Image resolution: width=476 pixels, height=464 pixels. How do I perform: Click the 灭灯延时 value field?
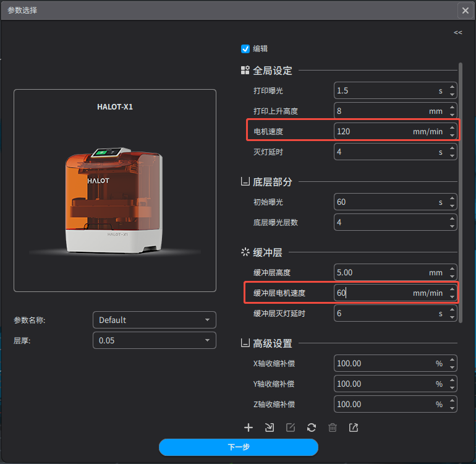point(395,152)
